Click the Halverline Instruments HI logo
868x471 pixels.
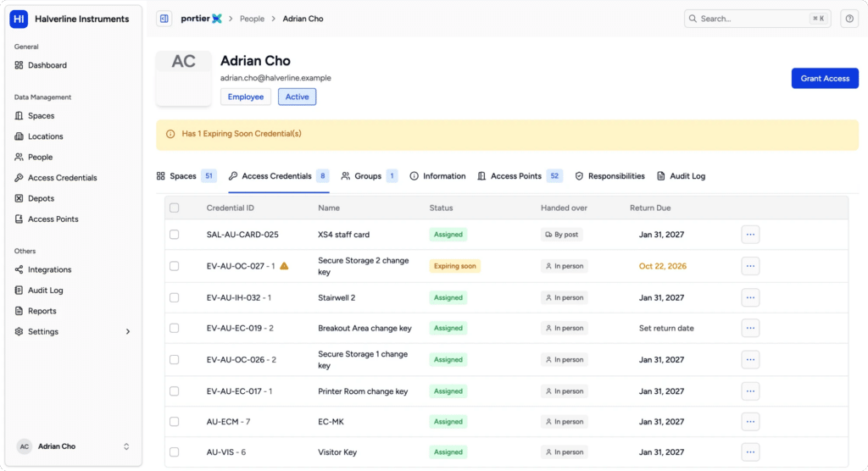[x=19, y=19]
